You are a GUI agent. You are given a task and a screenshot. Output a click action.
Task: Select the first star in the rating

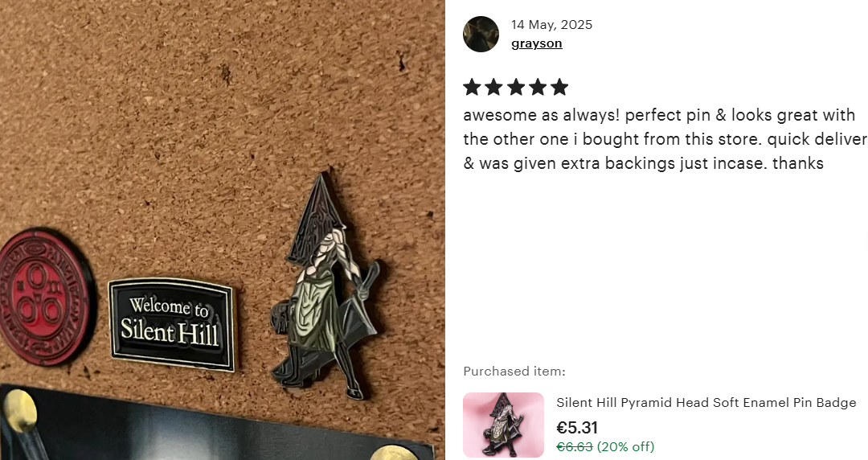(472, 87)
